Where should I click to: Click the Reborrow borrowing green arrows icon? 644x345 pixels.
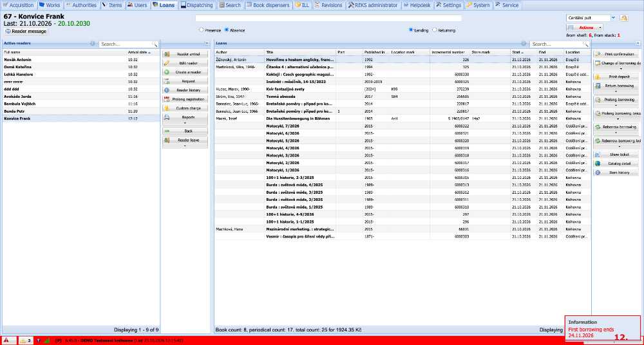[598, 127]
